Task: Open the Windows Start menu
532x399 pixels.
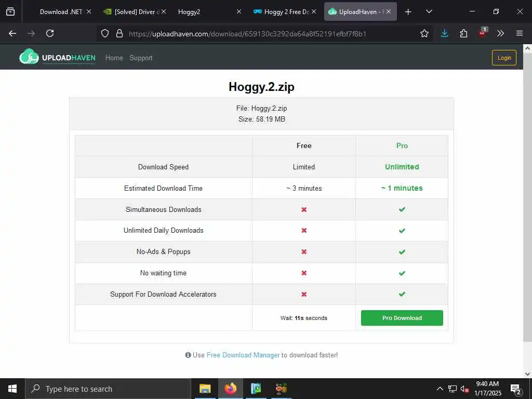Action: click(12, 389)
